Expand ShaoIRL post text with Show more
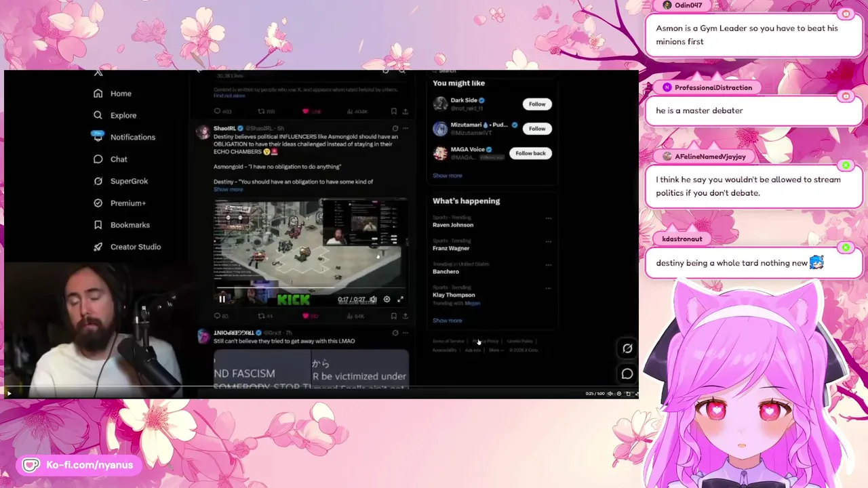868x488 pixels. (x=228, y=189)
